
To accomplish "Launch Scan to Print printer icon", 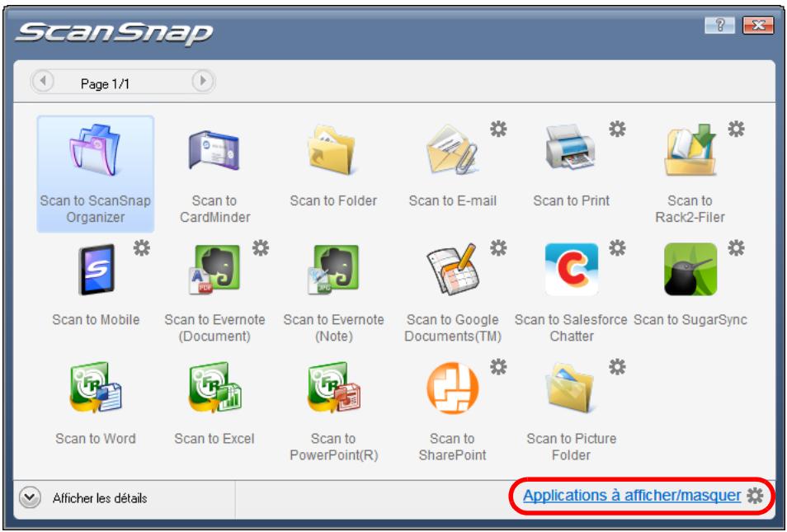I will click(x=571, y=147).
